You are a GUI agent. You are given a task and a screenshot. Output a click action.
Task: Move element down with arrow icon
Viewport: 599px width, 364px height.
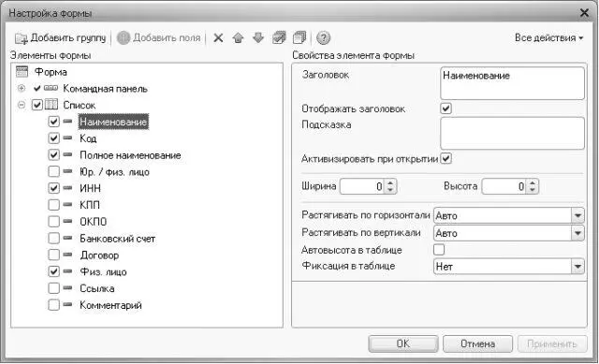click(x=258, y=37)
